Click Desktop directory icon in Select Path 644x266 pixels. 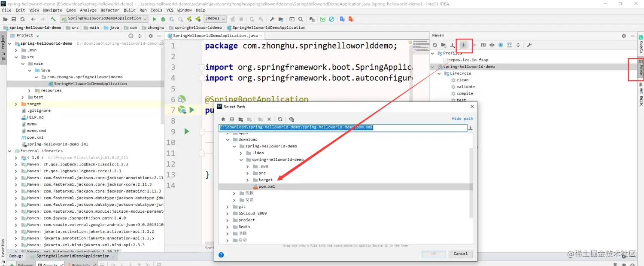click(x=232, y=119)
